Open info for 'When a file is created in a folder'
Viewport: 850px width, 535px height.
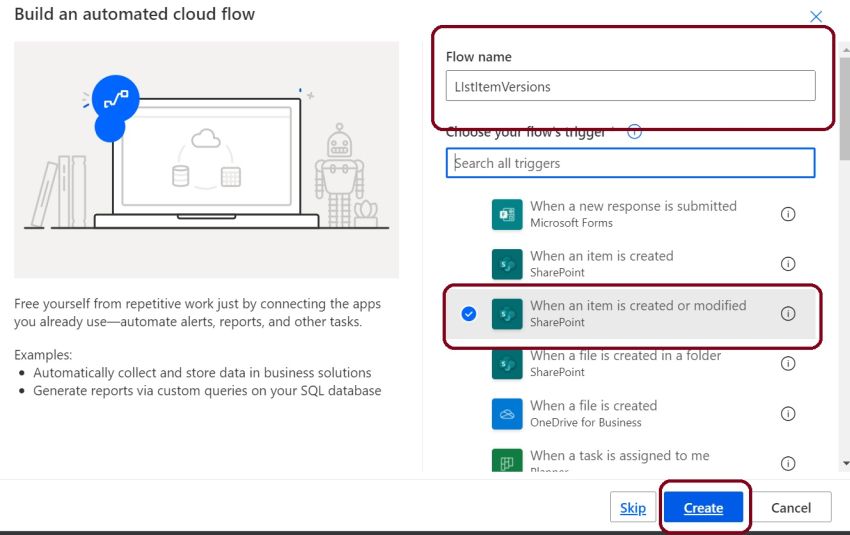pos(788,364)
